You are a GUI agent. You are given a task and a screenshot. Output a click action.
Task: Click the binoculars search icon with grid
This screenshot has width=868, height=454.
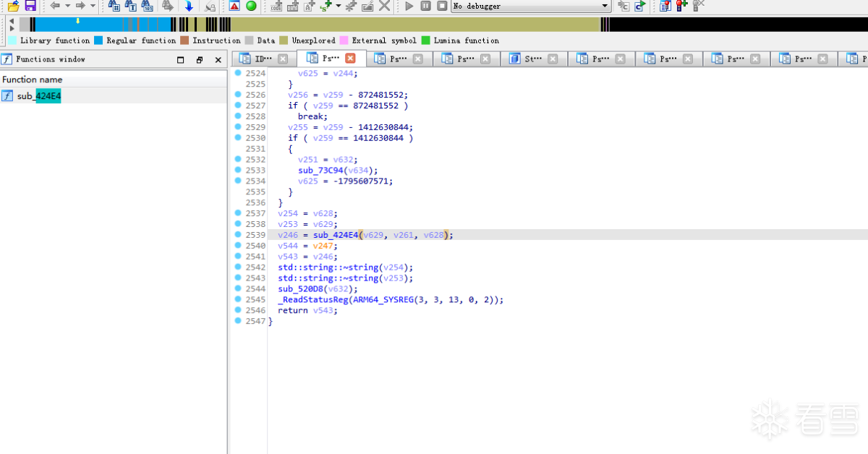pyautogui.click(x=114, y=6)
